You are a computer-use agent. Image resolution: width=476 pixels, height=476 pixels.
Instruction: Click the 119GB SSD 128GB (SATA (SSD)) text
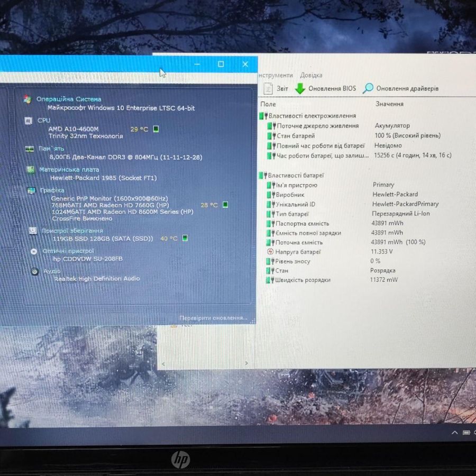(x=103, y=239)
